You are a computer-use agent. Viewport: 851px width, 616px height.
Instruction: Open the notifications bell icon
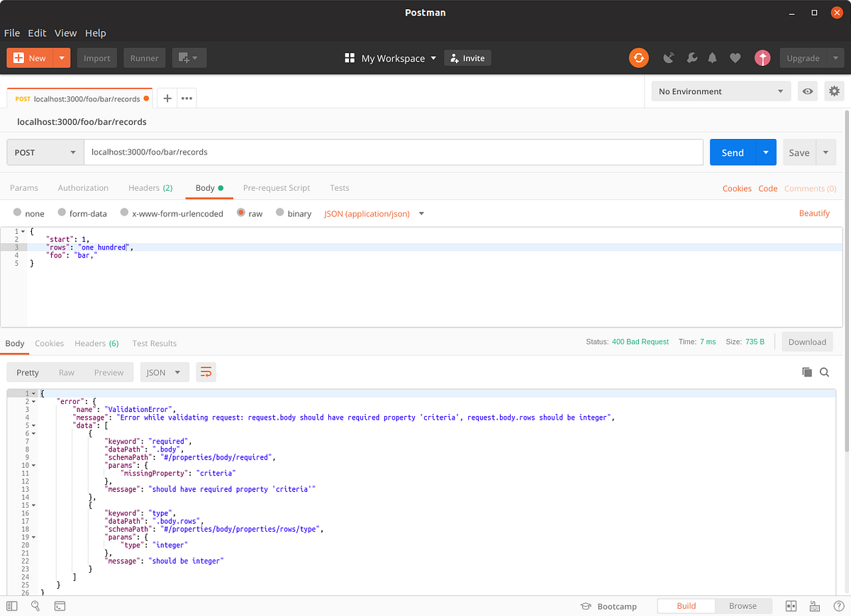713,58
